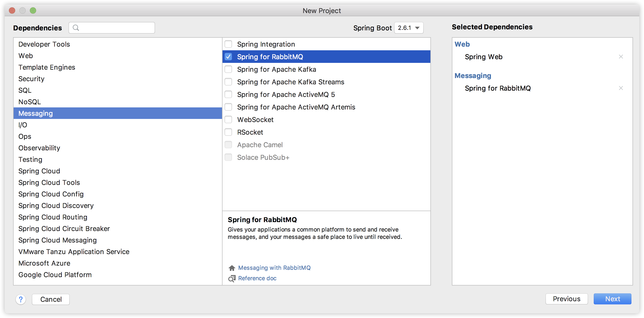Open the Messaging with RabbitMQ link
Screen dimensions: 644x318
(x=274, y=268)
